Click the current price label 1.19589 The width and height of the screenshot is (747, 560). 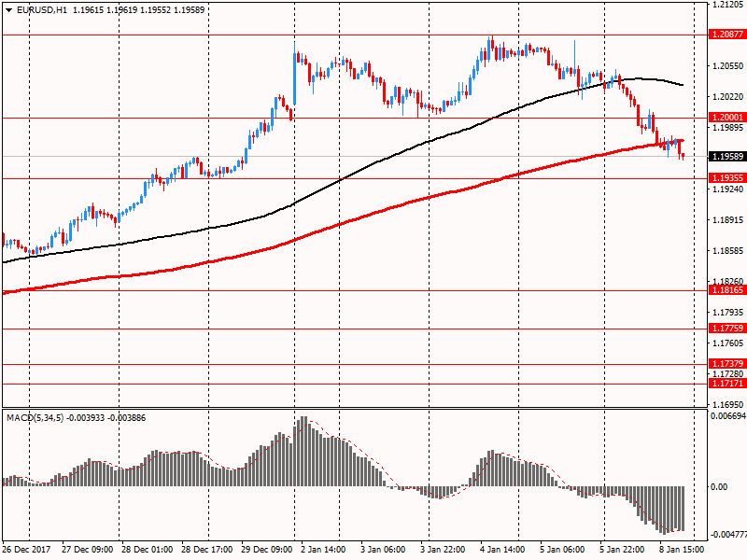coord(727,156)
